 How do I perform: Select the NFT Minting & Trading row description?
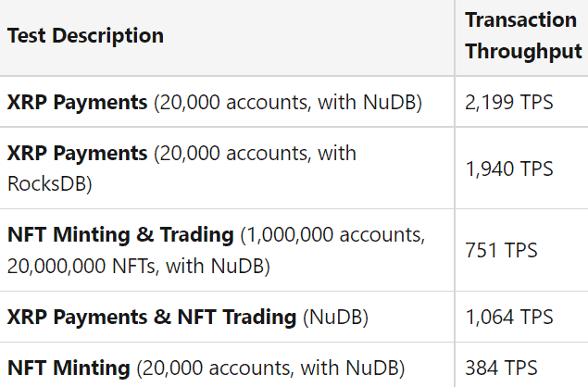point(216,251)
